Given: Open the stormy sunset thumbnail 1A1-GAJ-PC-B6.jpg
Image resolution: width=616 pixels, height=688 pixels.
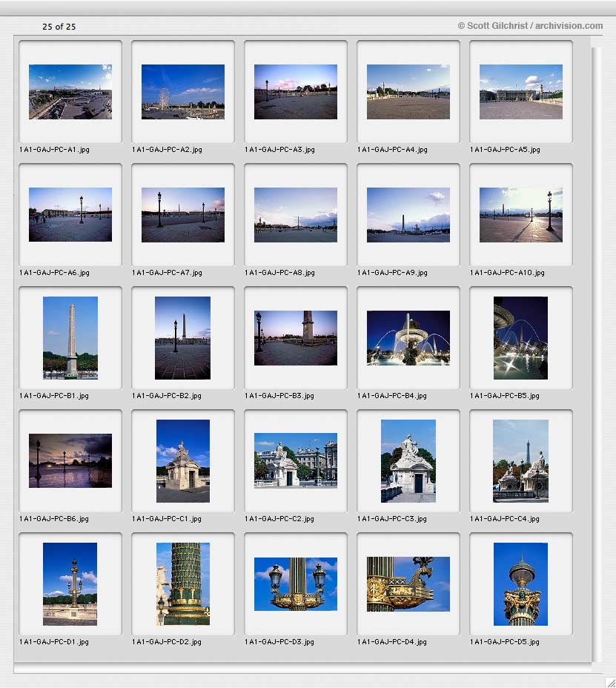Looking at the screenshot, I should click(70, 460).
